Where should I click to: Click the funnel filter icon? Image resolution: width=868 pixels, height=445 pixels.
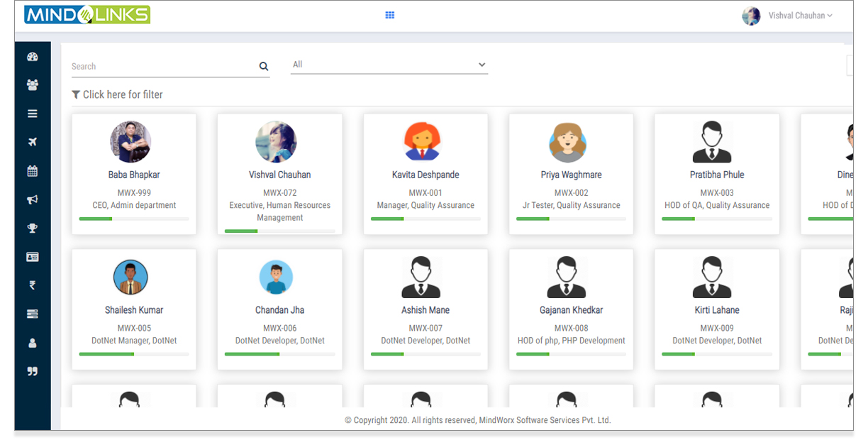click(76, 94)
